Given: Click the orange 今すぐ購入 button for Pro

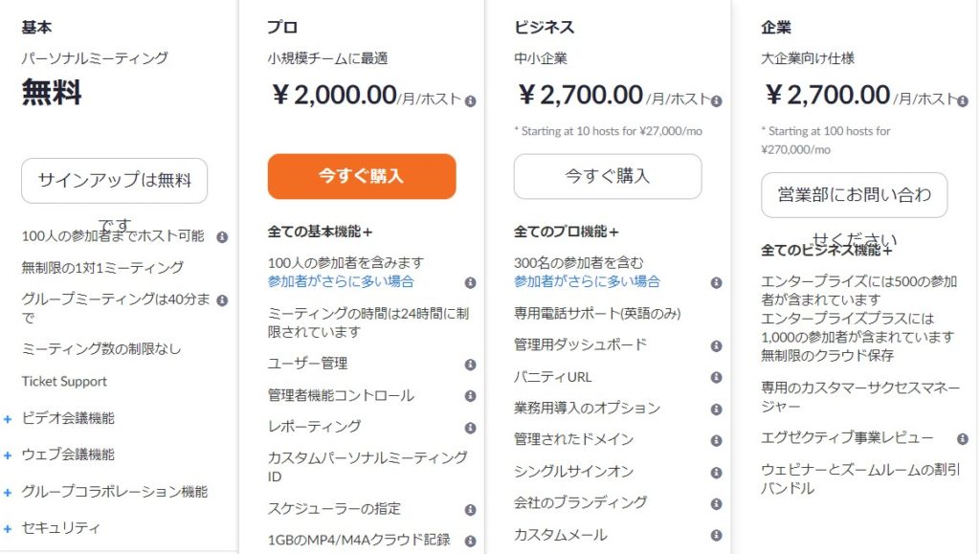Looking at the screenshot, I should point(361,176).
